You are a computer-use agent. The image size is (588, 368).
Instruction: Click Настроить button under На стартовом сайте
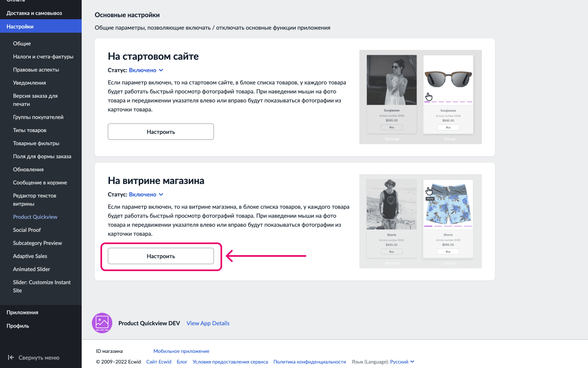point(160,132)
